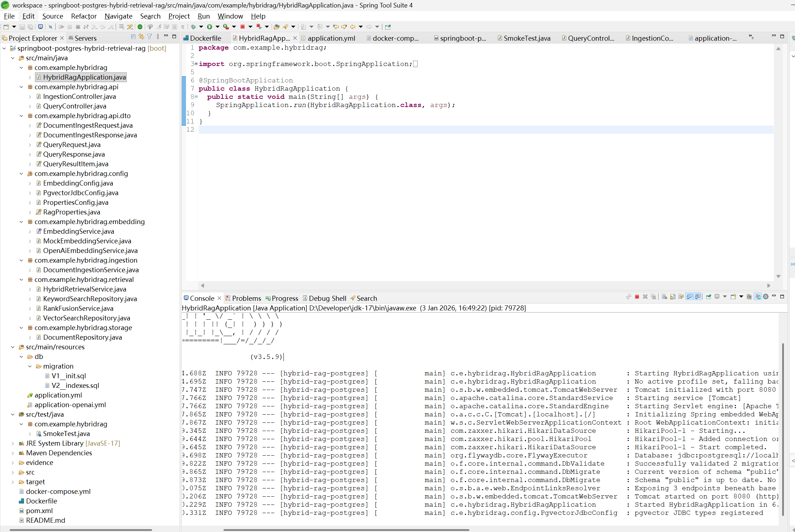Clear the Console output icon
This screenshot has width=795, height=532.
665,297
